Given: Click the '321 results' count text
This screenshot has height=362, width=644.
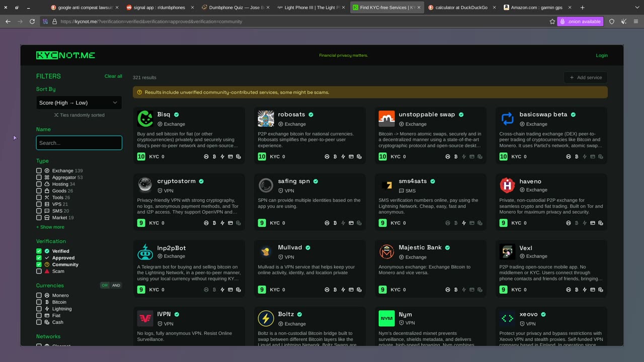Looking at the screenshot, I should point(144,77).
